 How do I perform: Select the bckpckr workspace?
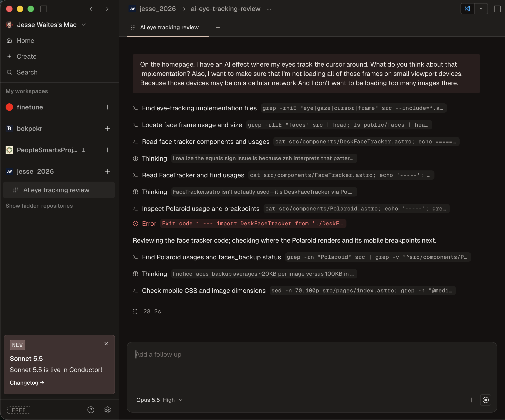point(29,129)
